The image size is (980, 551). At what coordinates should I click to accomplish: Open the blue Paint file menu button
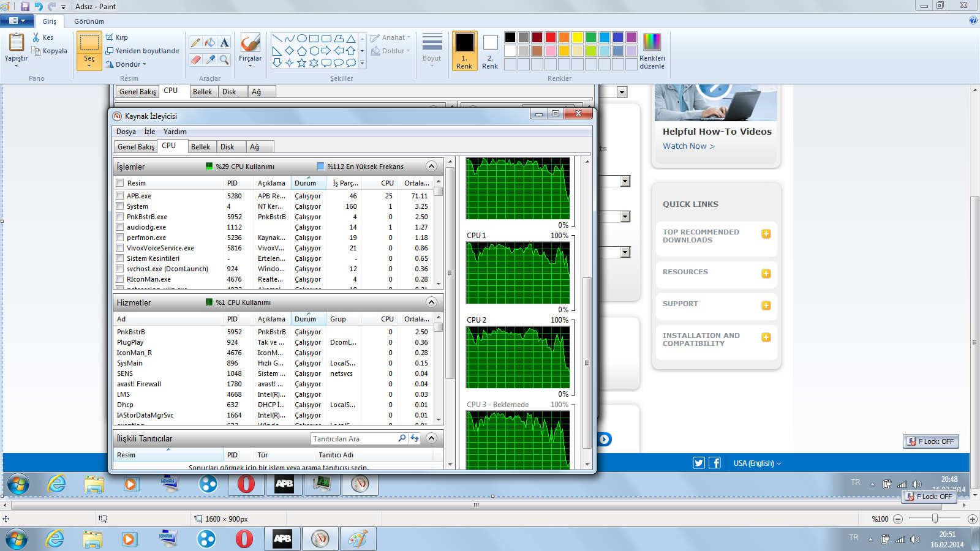coord(17,21)
